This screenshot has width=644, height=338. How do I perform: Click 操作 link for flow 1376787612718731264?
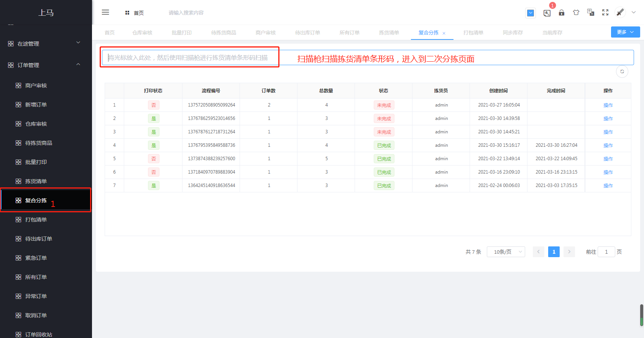click(608, 132)
